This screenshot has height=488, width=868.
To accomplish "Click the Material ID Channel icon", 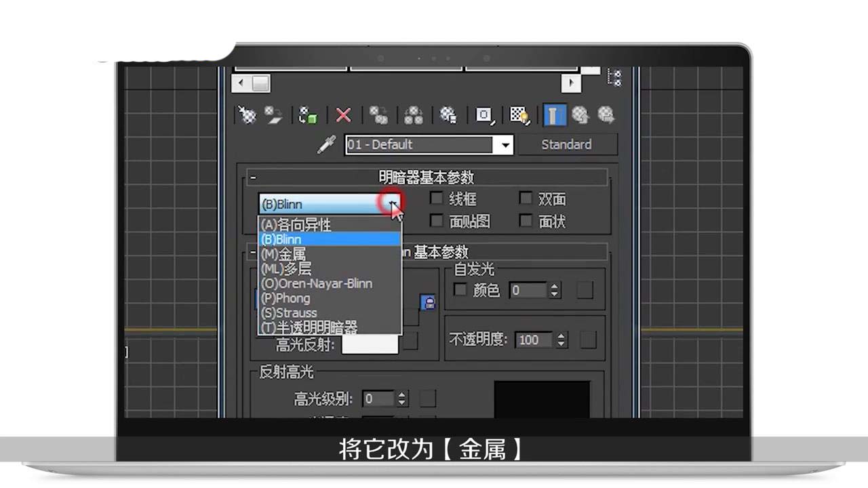I will [484, 115].
